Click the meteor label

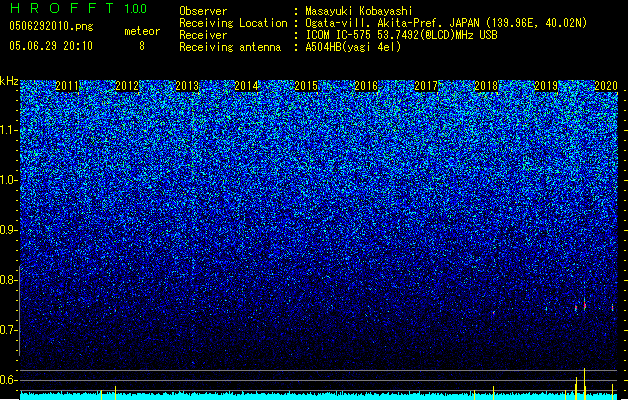tap(142, 31)
